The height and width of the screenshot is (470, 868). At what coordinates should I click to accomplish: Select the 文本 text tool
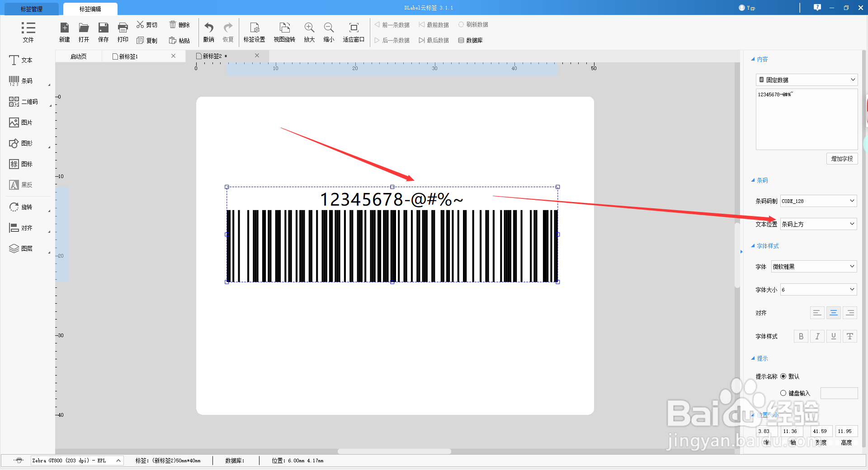21,60
